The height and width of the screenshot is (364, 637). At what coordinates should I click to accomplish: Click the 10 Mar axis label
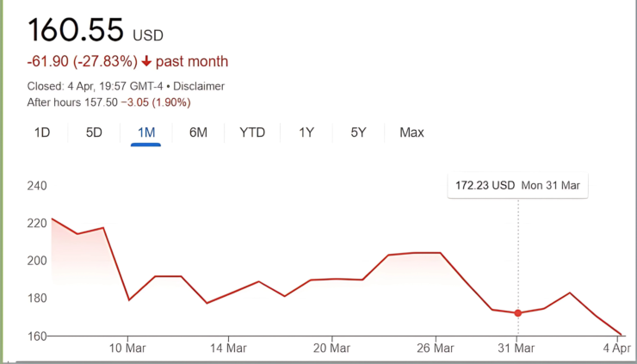tap(128, 349)
